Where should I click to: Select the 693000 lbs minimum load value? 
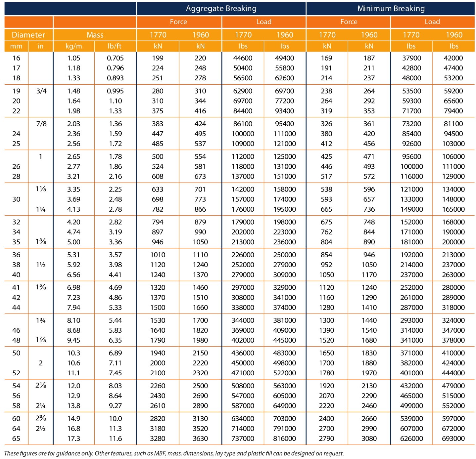(453, 438)
